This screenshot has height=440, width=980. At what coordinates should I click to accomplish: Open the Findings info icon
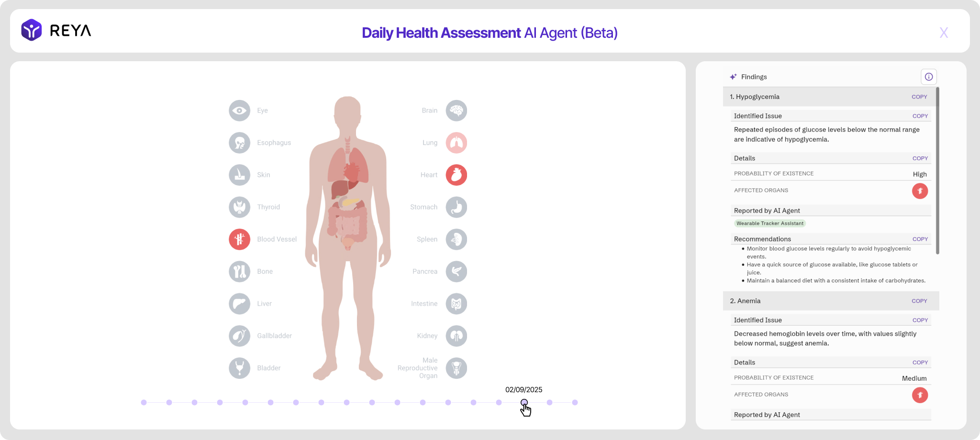[x=928, y=77]
